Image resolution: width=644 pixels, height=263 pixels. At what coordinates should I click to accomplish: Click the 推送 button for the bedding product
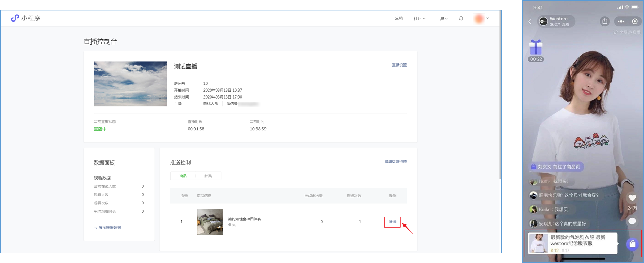click(x=392, y=222)
